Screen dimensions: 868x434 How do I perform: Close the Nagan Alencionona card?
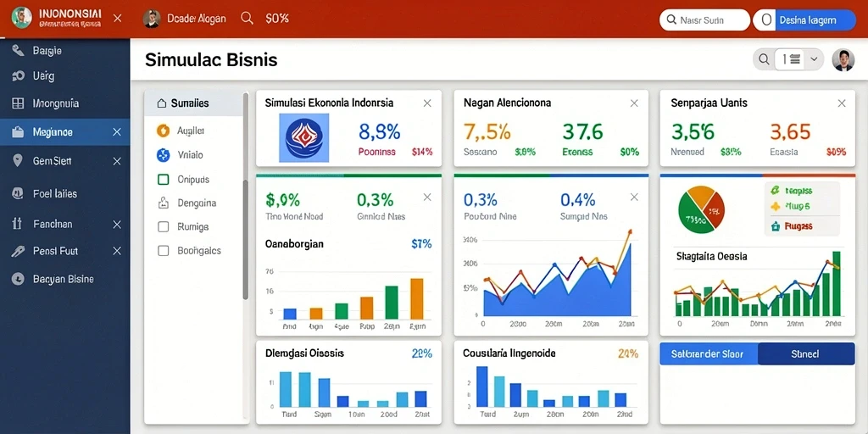tap(634, 103)
